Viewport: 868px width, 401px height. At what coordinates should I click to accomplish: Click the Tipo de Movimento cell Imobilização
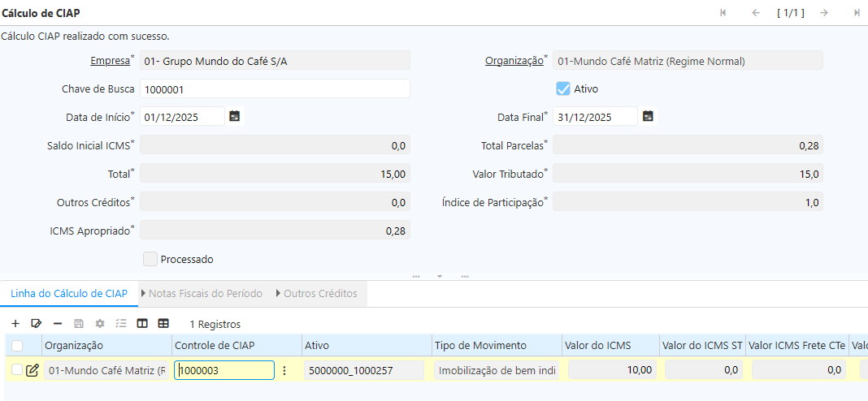pyautogui.click(x=497, y=370)
